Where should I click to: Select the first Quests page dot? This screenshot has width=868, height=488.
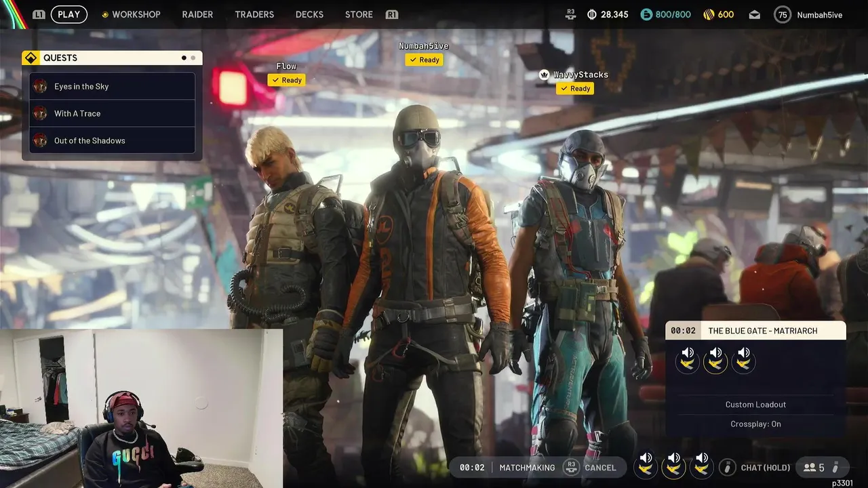tap(184, 58)
